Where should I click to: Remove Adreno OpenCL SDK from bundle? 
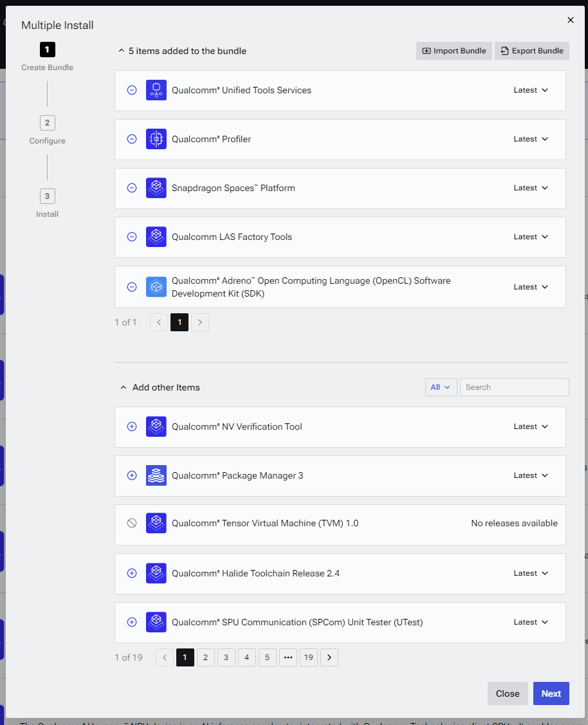[x=132, y=287]
